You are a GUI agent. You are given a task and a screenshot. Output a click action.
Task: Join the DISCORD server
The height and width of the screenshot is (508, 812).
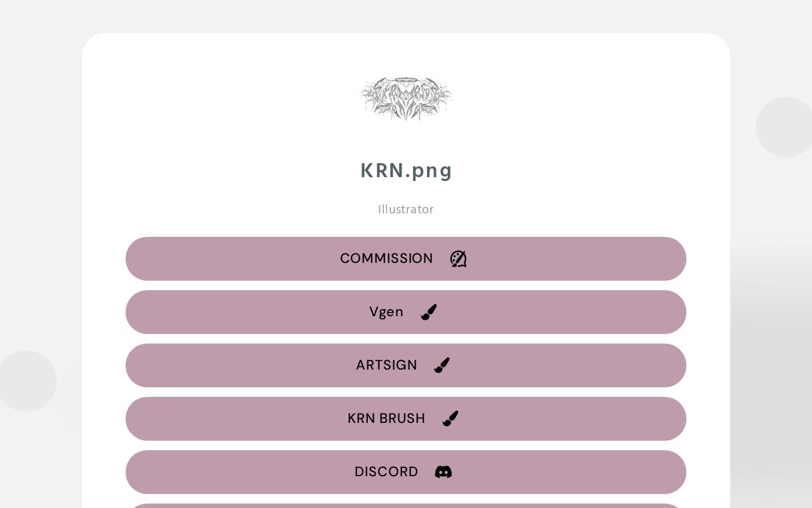(406, 472)
